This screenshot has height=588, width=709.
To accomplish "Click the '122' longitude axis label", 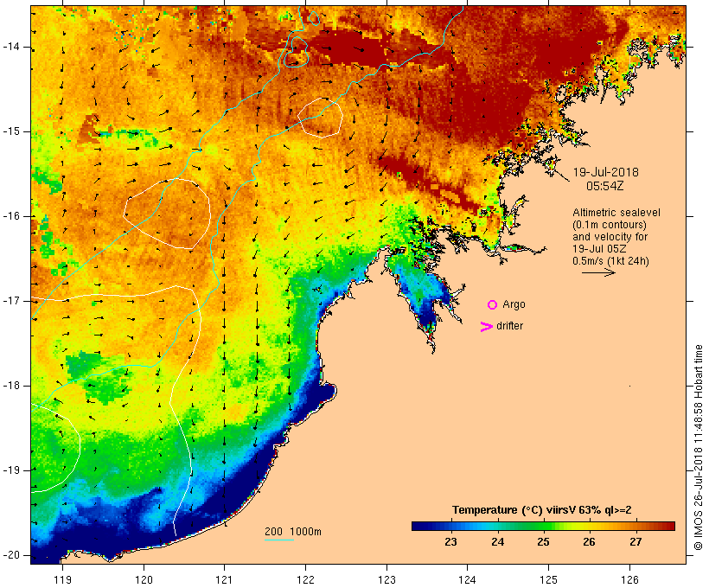I will coord(306,580).
